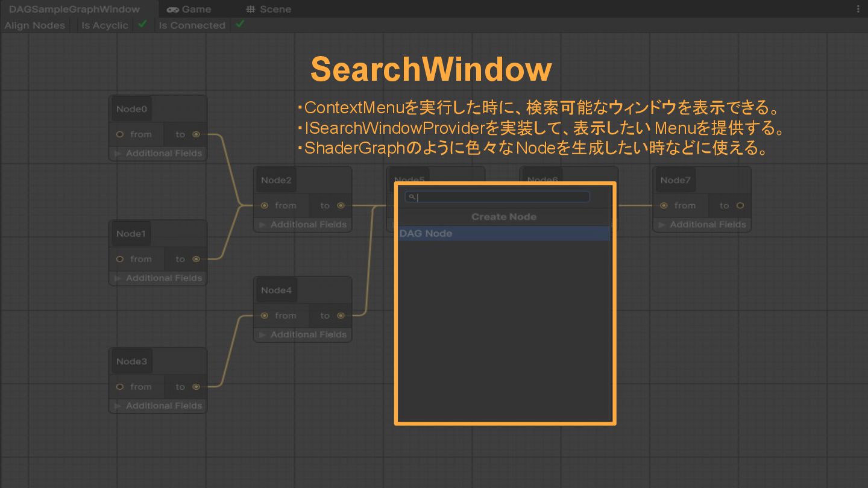Select the Node0 title
The width and height of the screenshot is (868, 488).
pos(131,109)
